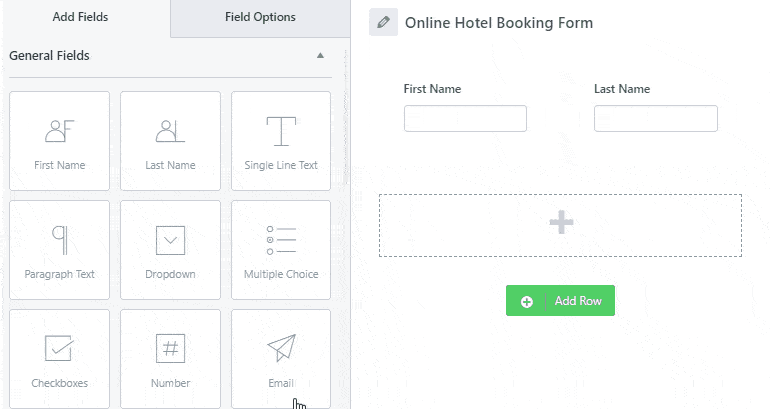The height and width of the screenshot is (409, 770).
Task: Click the green Add Row button
Action: (x=560, y=300)
